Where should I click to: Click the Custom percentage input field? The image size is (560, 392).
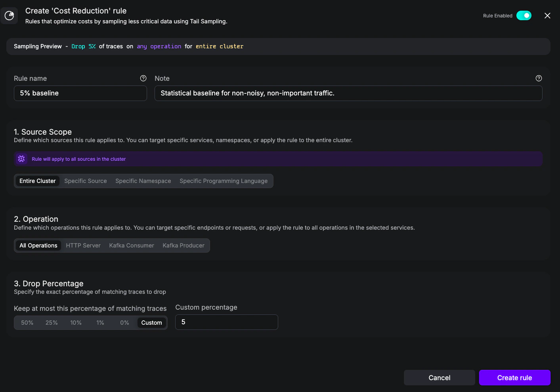(227, 322)
